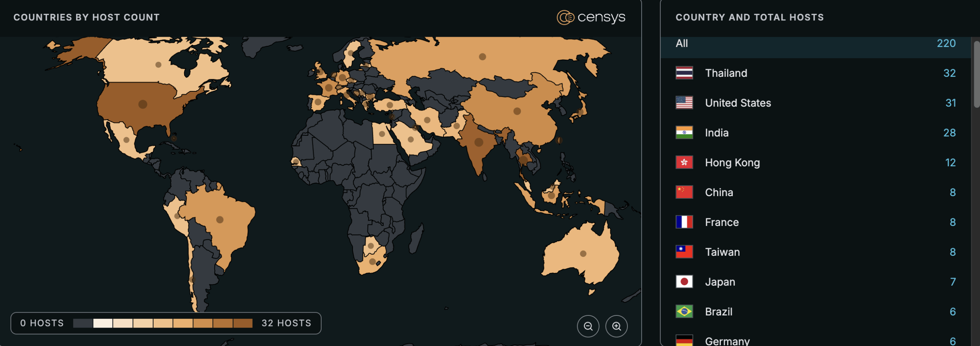This screenshot has height=346, width=980.
Task: Click France's host count value of 8
Action: coord(952,222)
